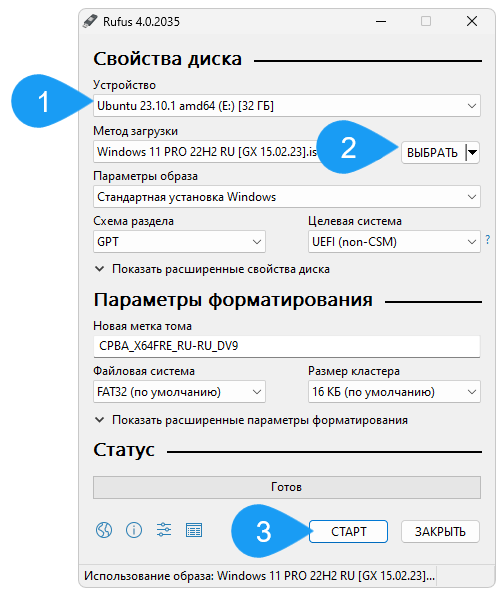The height and width of the screenshot is (594, 504).
Task: Expand Показать расширенные параметры форматирования
Action: (x=250, y=420)
